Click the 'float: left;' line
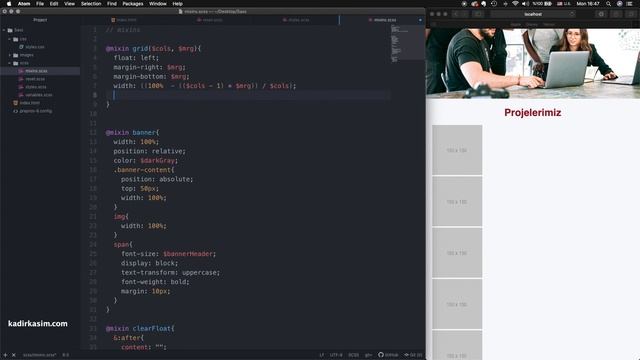This screenshot has height=360, width=640. point(136,58)
